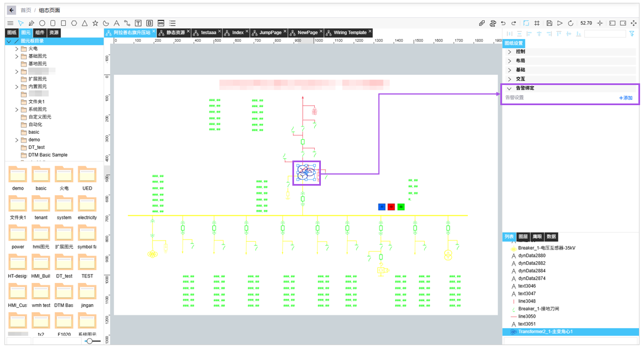Click the save icon in toolbar
Viewport: 644px width, 349px height.
[x=549, y=23]
